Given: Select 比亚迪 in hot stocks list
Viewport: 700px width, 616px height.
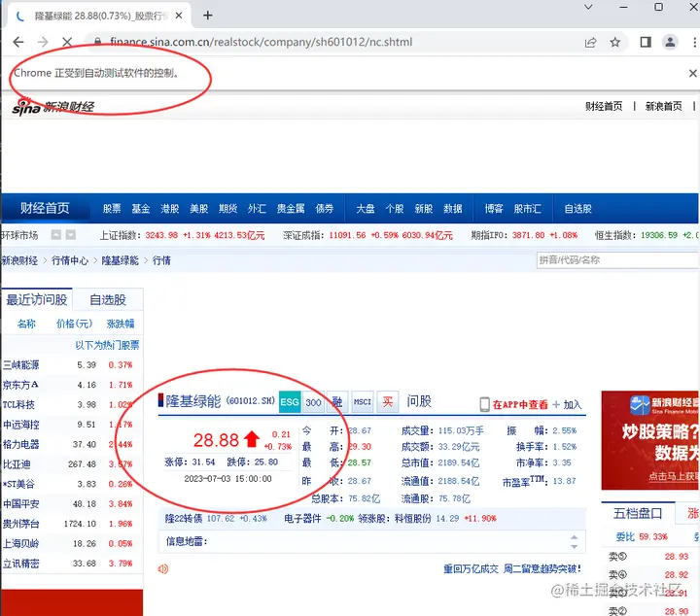Looking at the screenshot, I should point(17,464).
